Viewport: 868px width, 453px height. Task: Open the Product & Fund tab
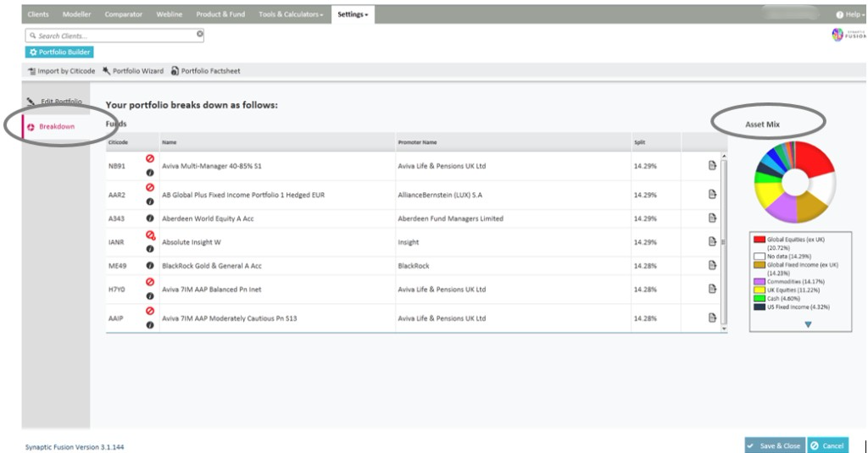click(x=220, y=14)
